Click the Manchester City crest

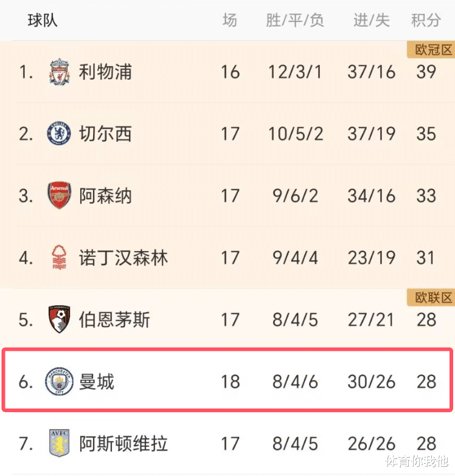tap(59, 381)
